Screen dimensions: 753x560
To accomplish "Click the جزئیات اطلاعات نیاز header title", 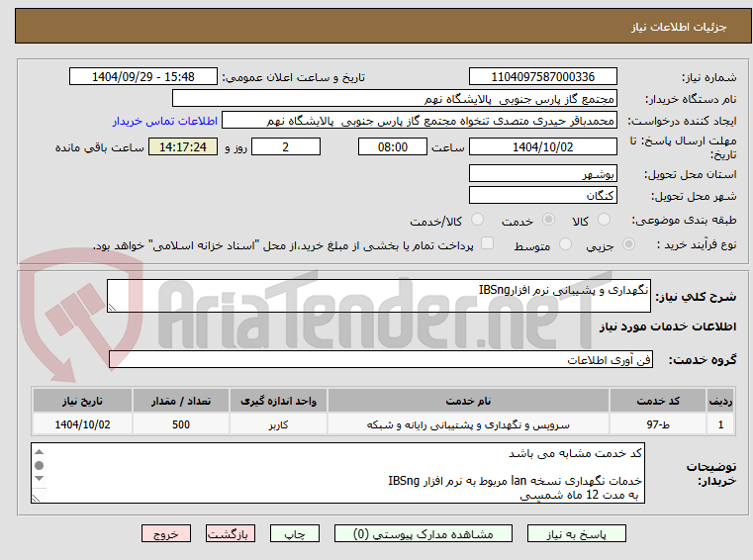I will (679, 27).
